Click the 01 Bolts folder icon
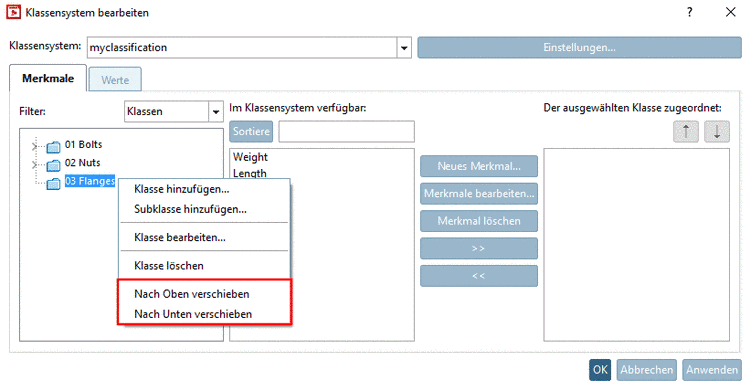Screen dimensions: 750x390 (x=53, y=146)
